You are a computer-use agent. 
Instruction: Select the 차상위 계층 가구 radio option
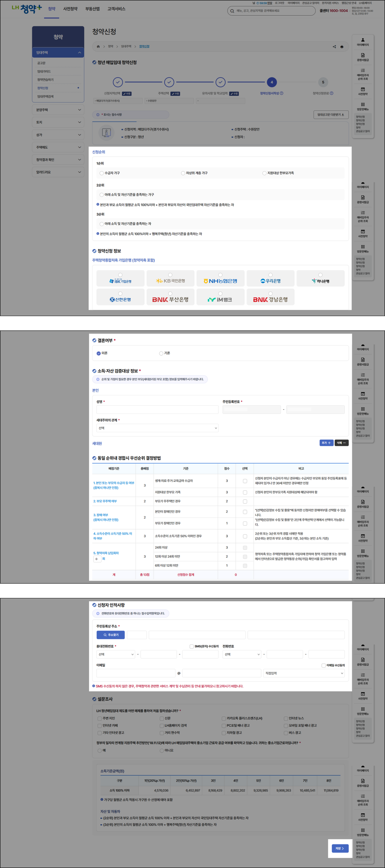(183, 173)
